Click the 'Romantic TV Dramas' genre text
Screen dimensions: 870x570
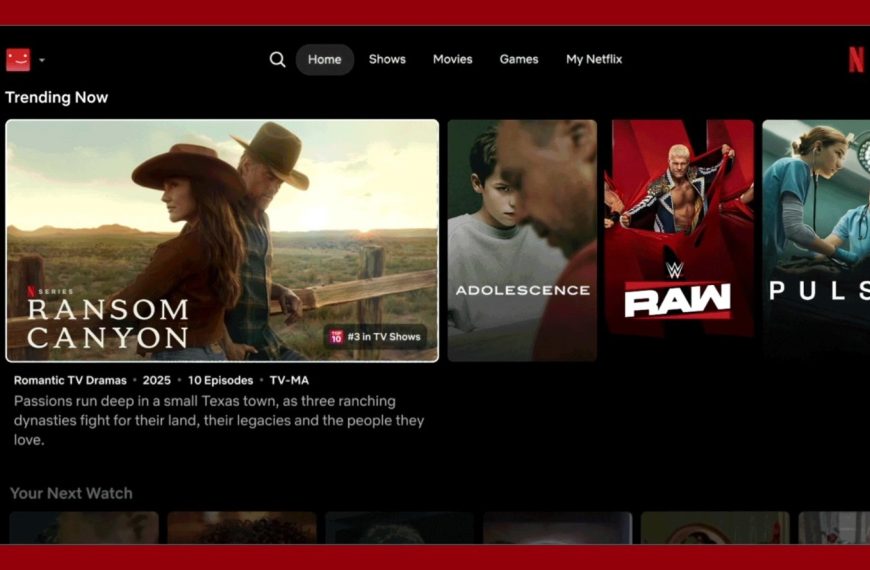tap(70, 380)
